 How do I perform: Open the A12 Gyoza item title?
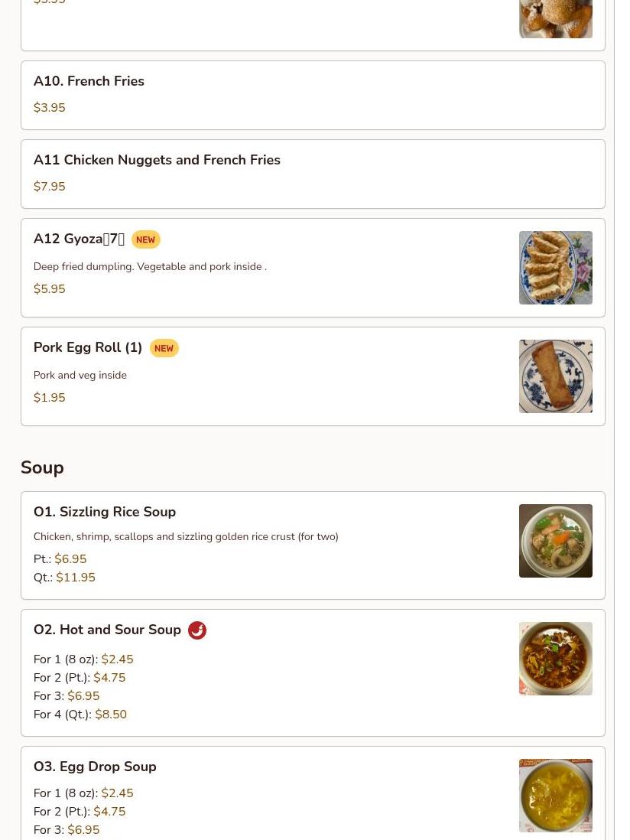coord(80,239)
